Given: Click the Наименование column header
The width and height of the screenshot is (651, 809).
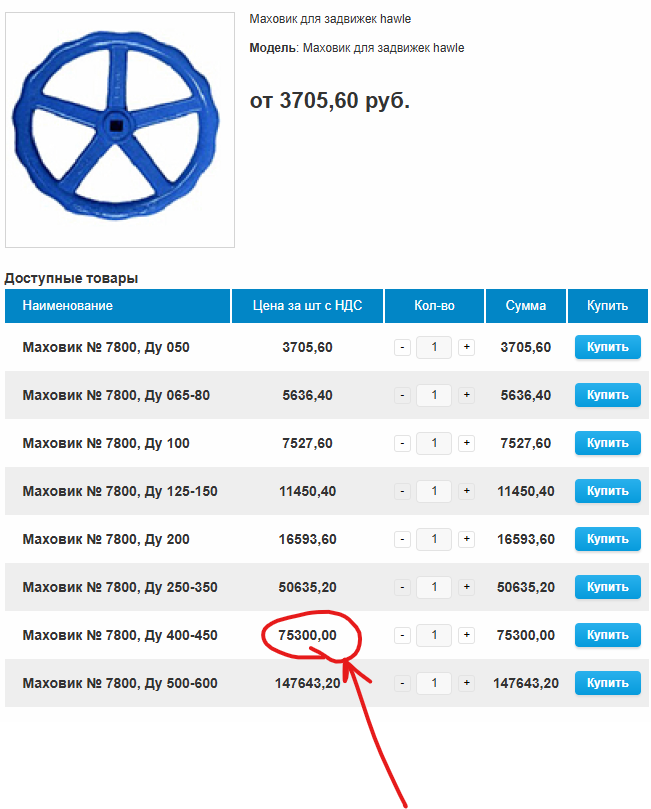Looking at the screenshot, I should pos(68,306).
